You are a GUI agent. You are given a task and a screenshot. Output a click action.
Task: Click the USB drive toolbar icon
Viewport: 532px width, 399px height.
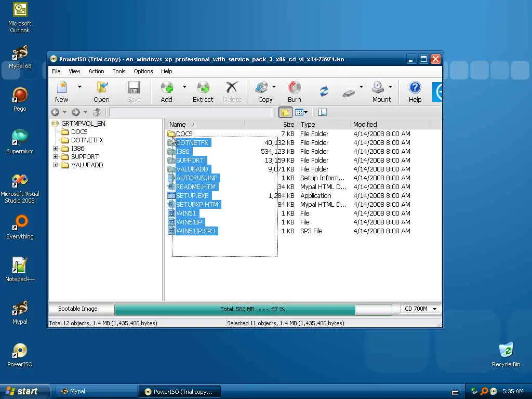pyautogui.click(x=349, y=93)
